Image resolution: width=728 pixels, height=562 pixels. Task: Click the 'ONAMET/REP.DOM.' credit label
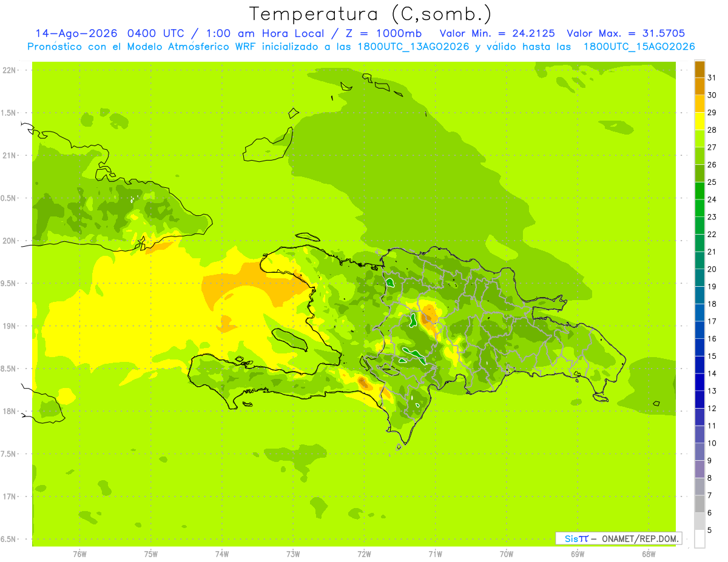point(640,538)
